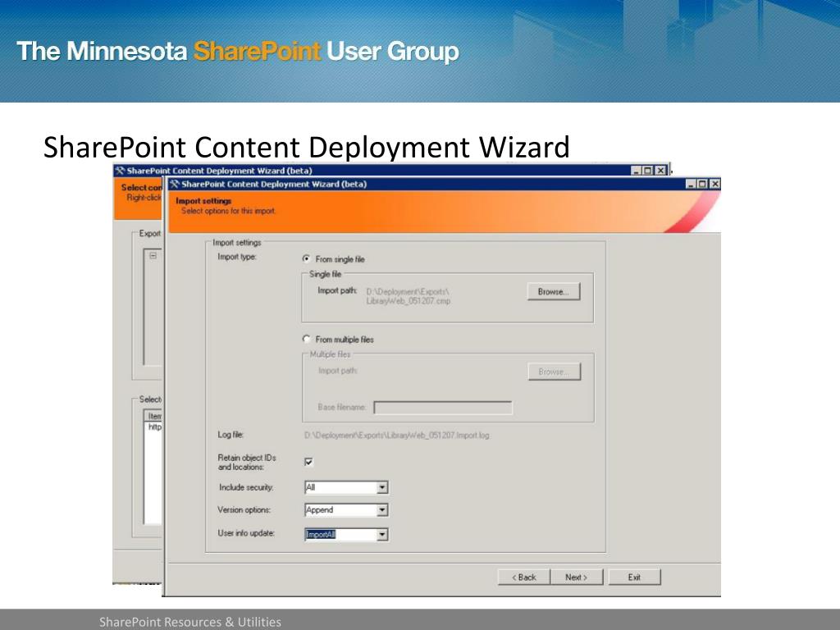Click the wizard icon in front window title bar
Screen dimensions: 840x630
coord(174,184)
